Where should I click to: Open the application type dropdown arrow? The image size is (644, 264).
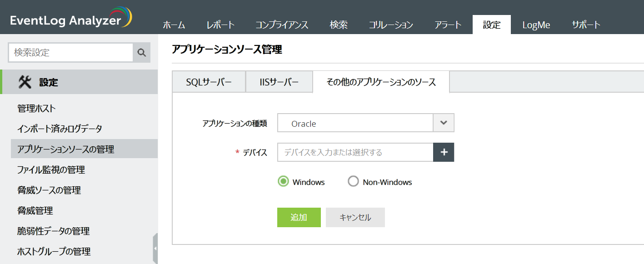[x=444, y=123]
